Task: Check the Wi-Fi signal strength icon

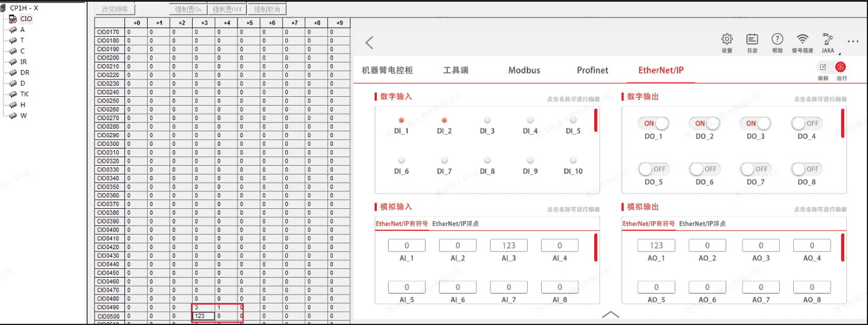Action: (x=803, y=40)
